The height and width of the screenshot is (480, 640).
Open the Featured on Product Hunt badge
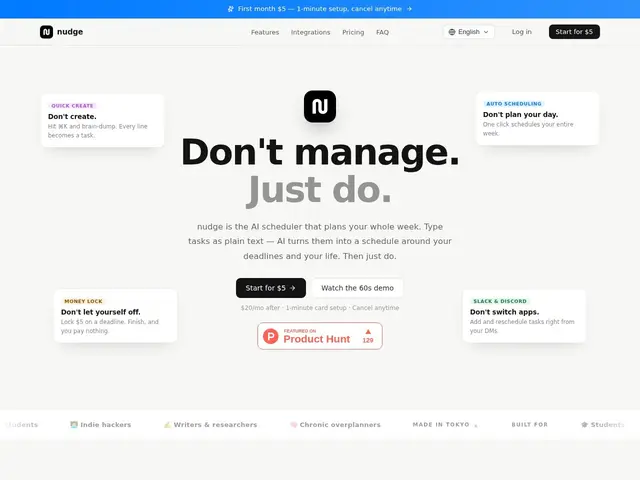coord(320,336)
